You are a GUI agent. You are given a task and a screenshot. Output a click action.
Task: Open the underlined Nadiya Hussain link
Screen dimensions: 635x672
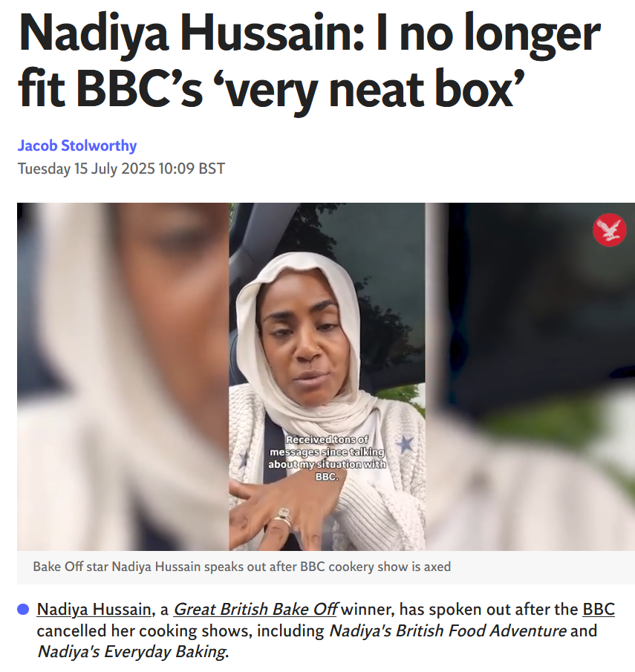point(94,609)
